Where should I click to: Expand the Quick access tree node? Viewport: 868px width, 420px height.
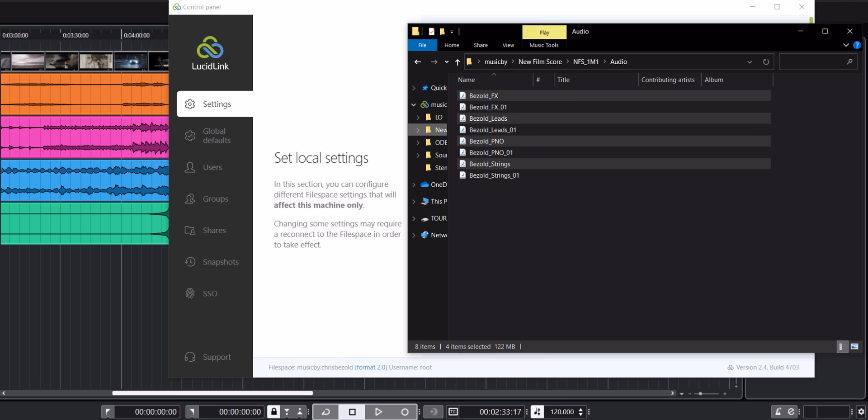tap(414, 88)
